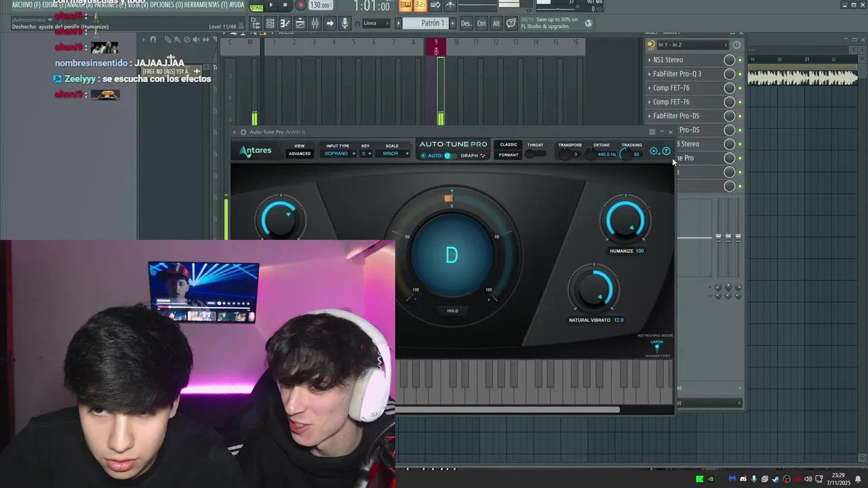The height and width of the screenshot is (488, 868).
Task: Open the Línea snap dropdown
Action: point(377,23)
